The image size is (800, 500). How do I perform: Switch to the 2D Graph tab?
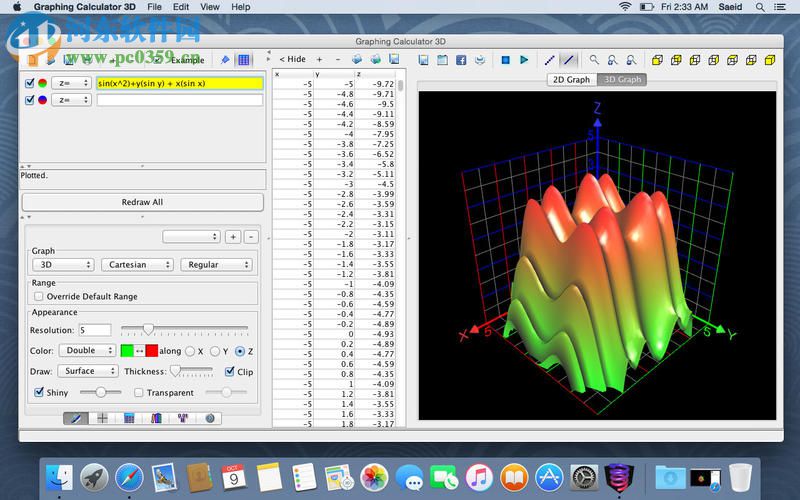(x=571, y=80)
